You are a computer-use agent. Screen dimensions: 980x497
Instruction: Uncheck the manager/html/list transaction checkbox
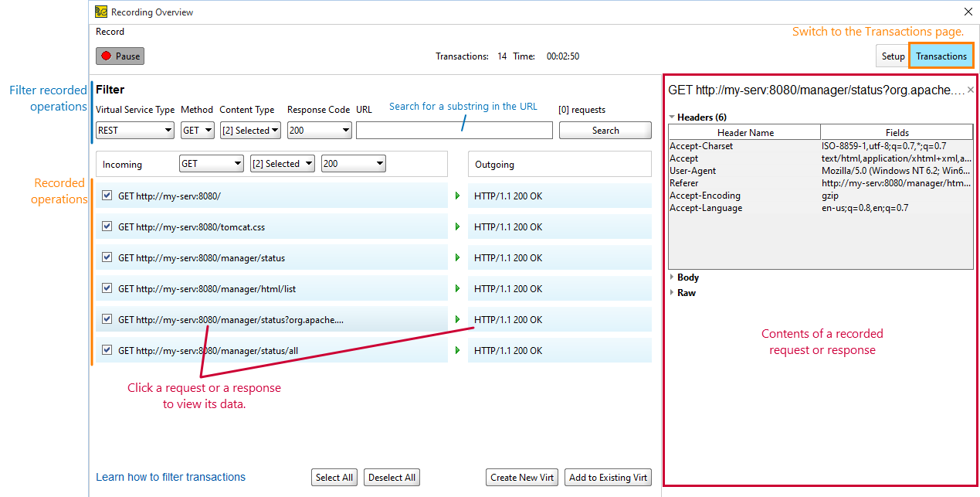tap(107, 288)
